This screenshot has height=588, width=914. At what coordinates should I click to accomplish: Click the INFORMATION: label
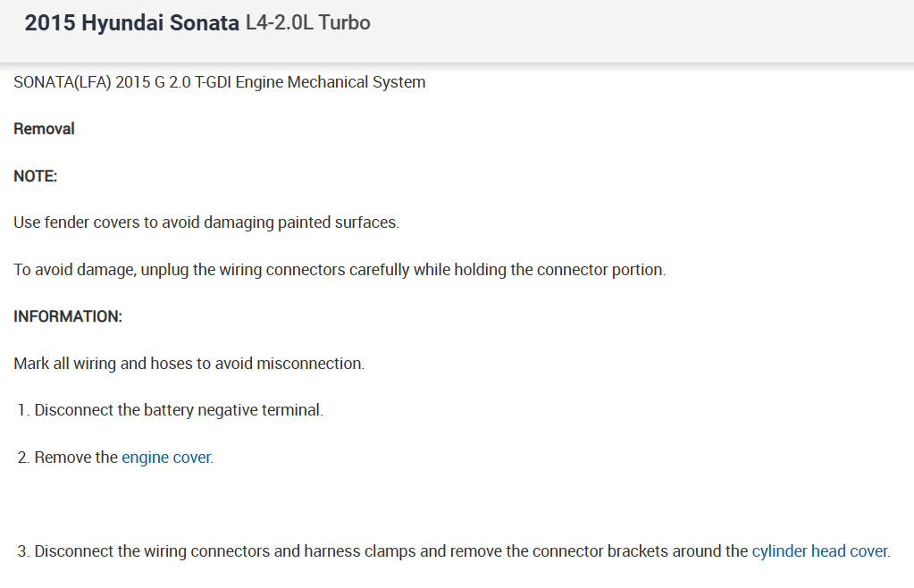68,316
